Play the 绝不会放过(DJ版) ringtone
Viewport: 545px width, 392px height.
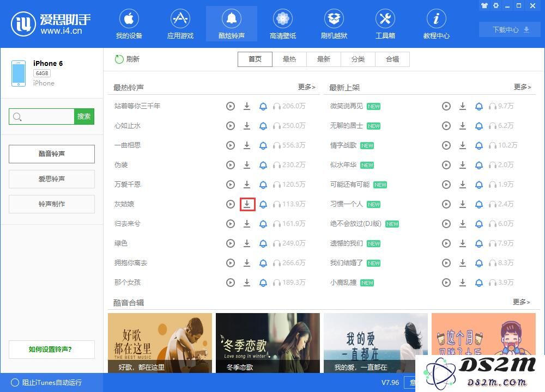tap(446, 224)
